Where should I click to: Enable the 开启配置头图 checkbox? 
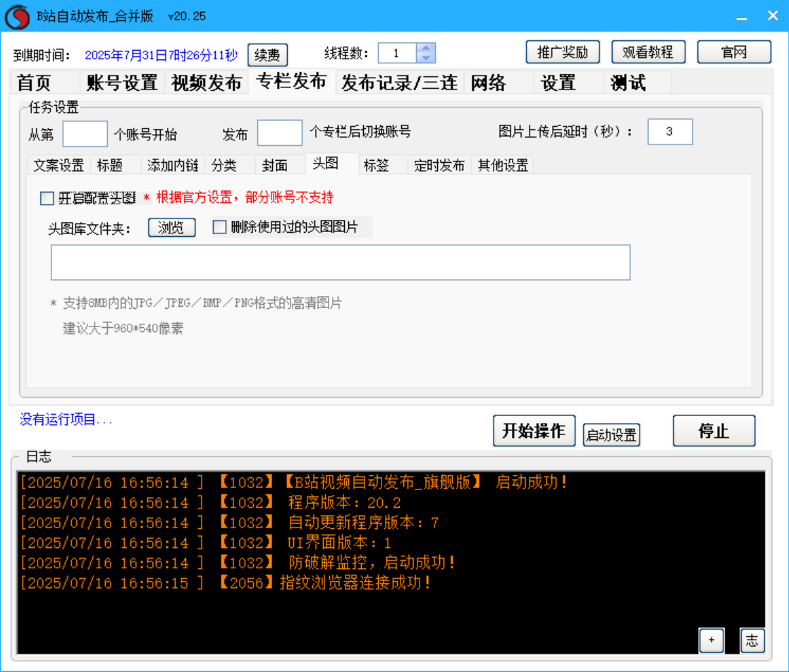pos(47,198)
